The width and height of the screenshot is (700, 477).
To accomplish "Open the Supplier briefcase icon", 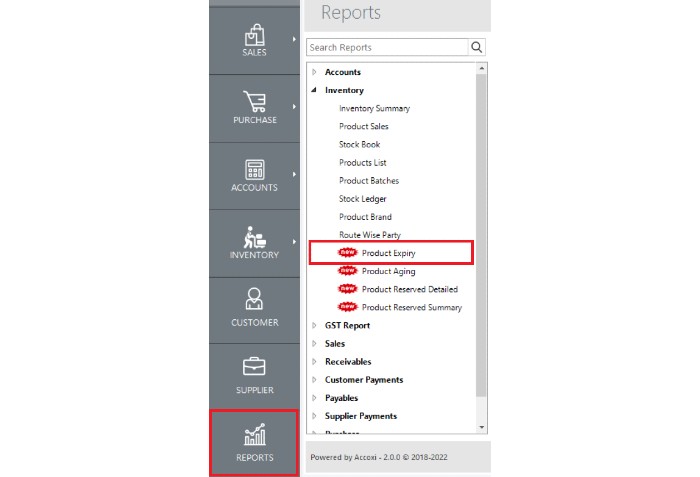I will pos(254,367).
